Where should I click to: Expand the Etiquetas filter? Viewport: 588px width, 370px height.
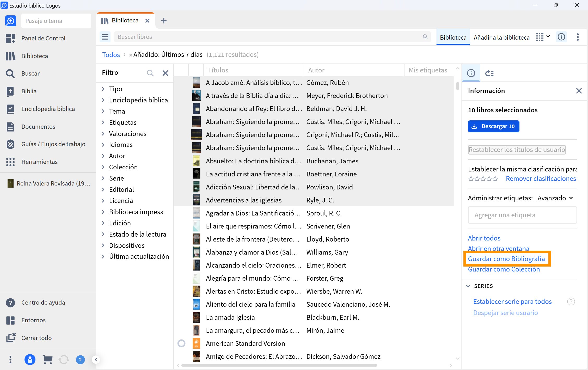(x=103, y=122)
